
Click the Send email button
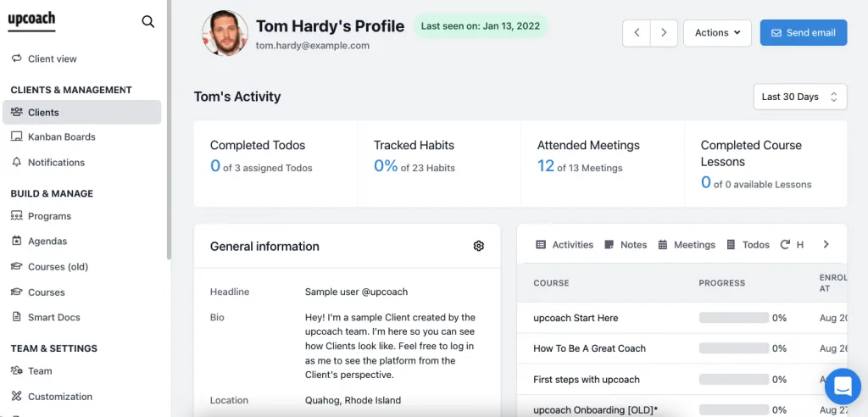pos(803,33)
